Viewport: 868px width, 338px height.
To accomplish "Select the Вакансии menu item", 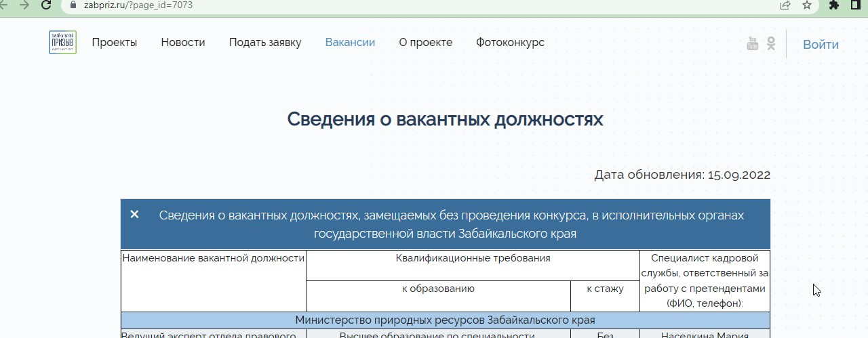I will [x=350, y=42].
